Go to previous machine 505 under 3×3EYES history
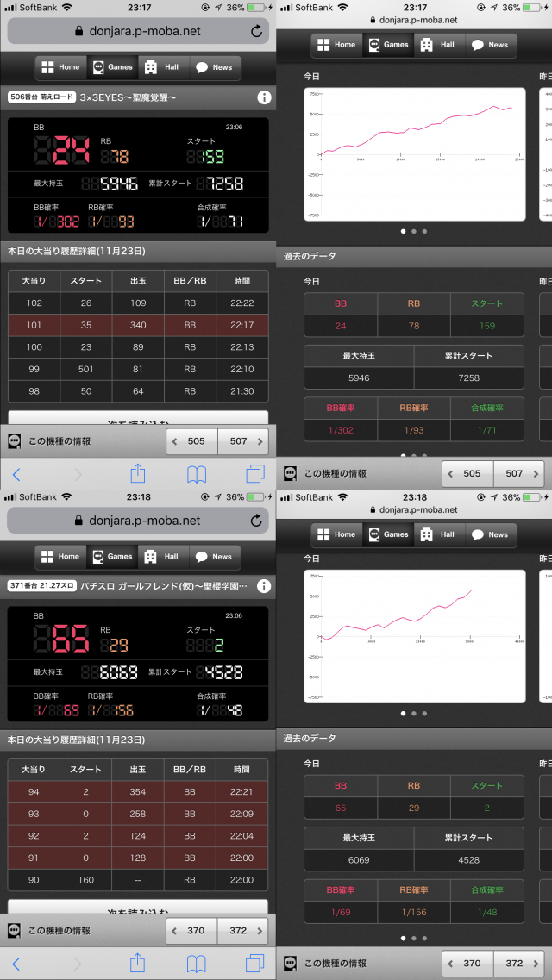The width and height of the screenshot is (552, 980). 191,441
